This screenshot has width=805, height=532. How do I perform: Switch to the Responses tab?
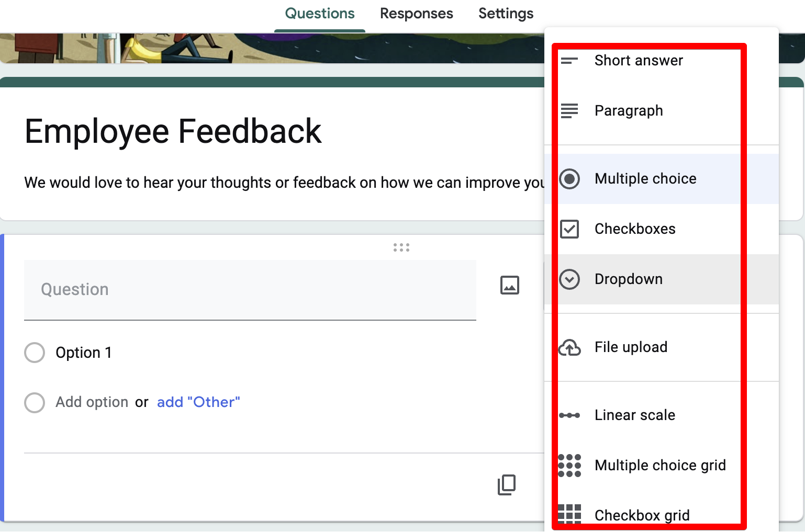(x=416, y=13)
